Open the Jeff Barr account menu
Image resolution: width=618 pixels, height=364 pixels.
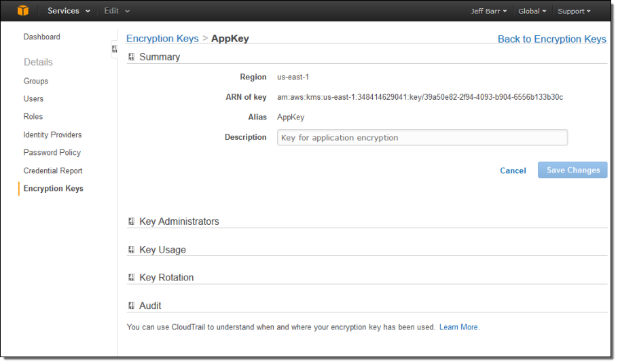(x=488, y=11)
